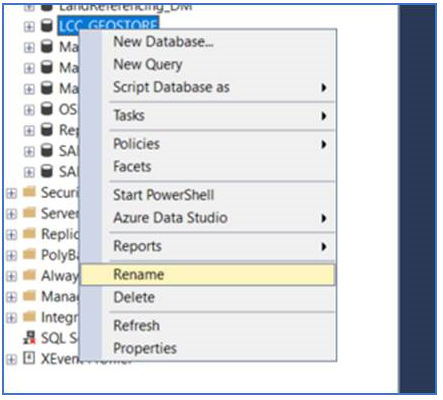Open database Properties
443x400 pixels.
[208, 348]
